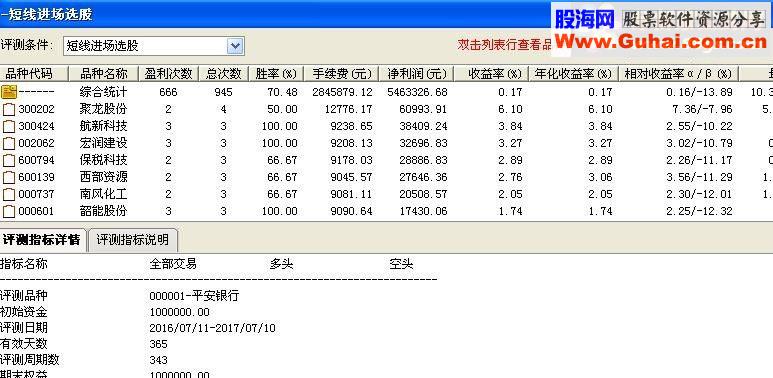The image size is (773, 378).
Task: Click the net profit value 60993.91
Action: click(x=423, y=109)
